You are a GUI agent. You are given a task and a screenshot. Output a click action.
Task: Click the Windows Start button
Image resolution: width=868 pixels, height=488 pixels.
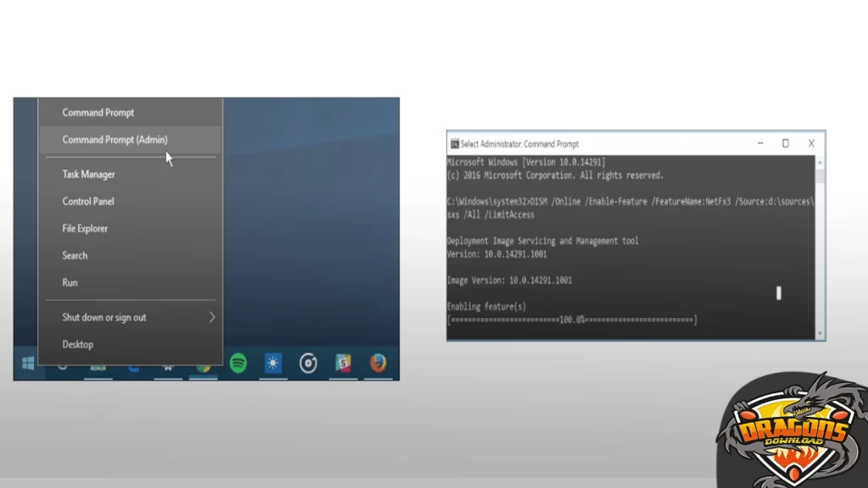(x=28, y=363)
